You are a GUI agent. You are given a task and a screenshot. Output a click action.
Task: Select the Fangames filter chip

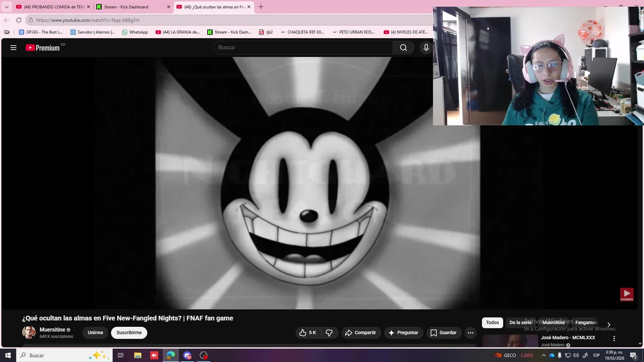tap(586, 323)
